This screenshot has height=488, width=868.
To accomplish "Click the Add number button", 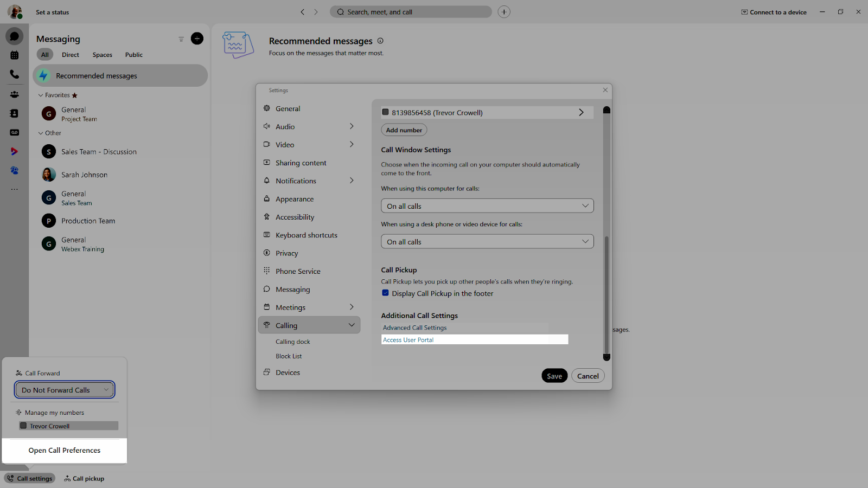I will [404, 130].
